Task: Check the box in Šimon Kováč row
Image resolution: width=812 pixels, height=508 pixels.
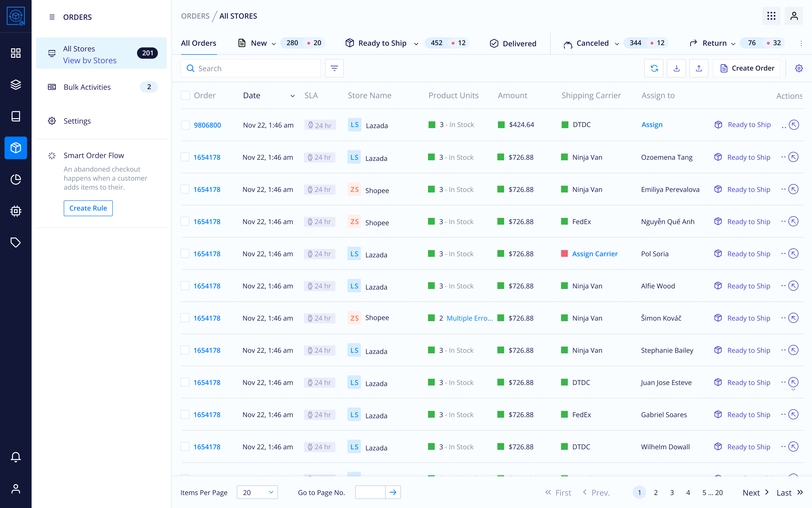Action: [185, 318]
